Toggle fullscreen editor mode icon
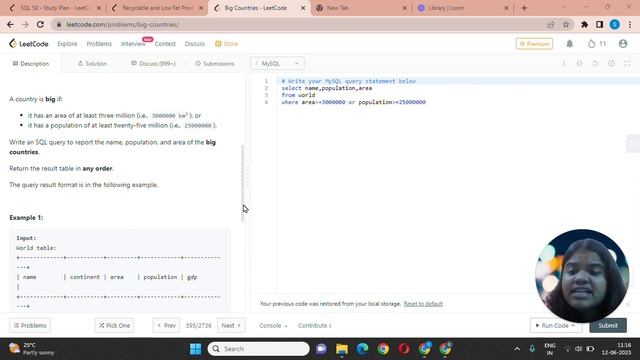Screen dimensions: 640x360 point(627,64)
